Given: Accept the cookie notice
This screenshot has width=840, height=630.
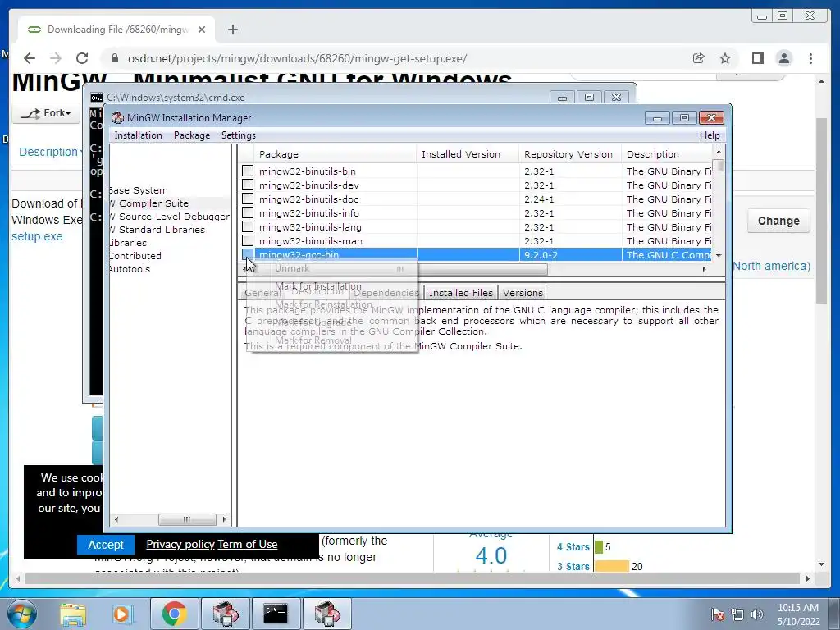Looking at the screenshot, I should [x=106, y=545].
